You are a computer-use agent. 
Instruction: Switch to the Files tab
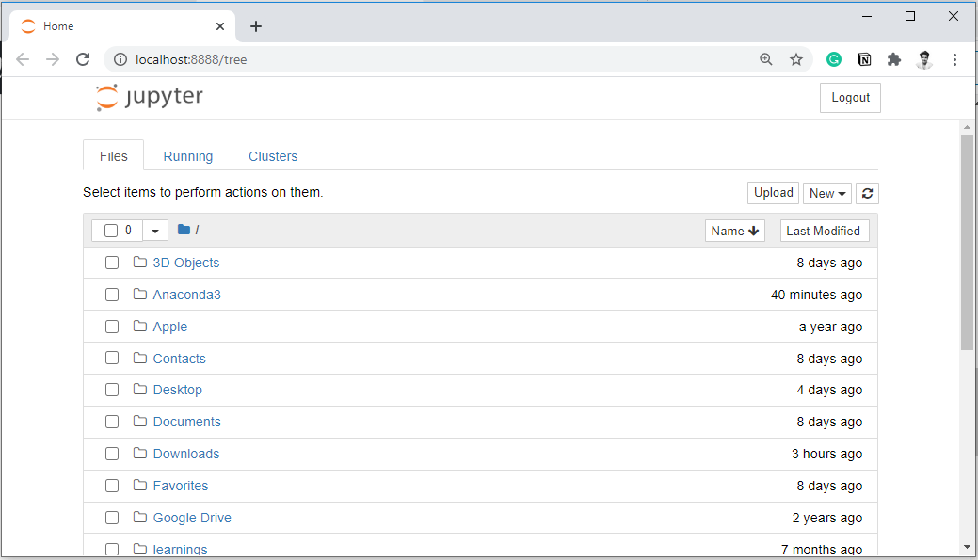114,156
